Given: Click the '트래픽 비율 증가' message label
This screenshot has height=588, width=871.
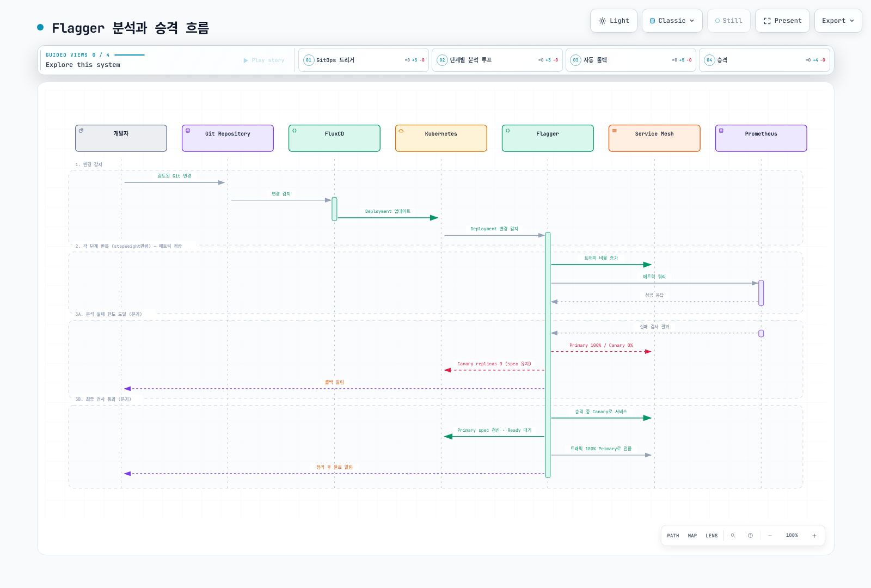Looking at the screenshot, I should pos(601,258).
